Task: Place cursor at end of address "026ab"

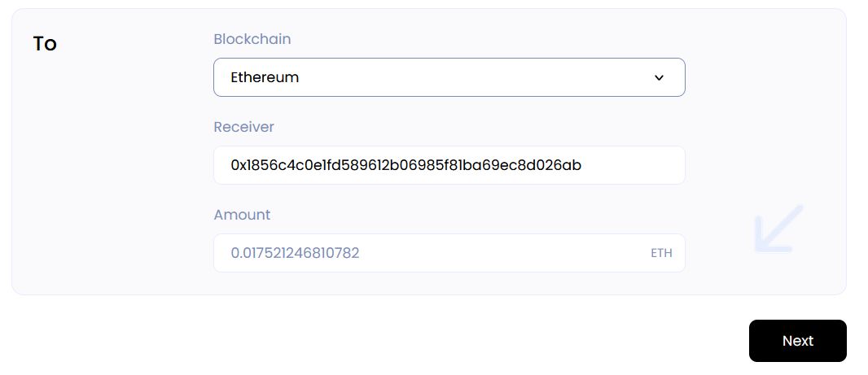Action: point(582,165)
